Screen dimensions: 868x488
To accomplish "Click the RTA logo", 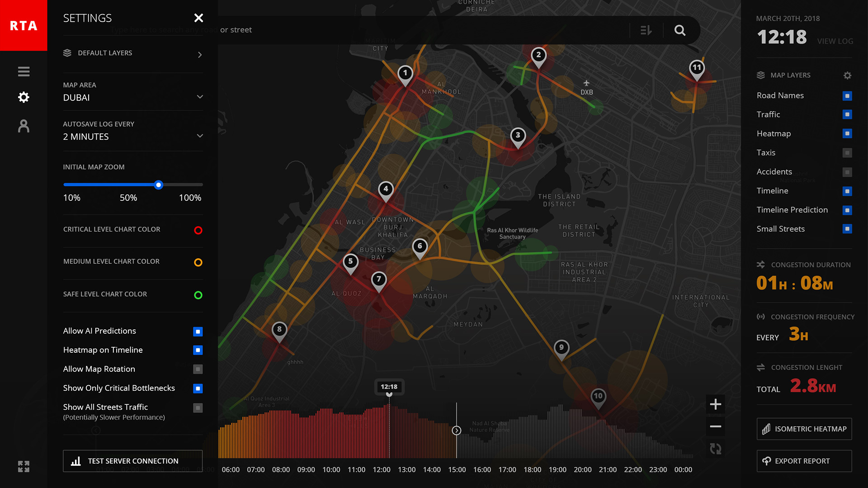I will point(24,25).
